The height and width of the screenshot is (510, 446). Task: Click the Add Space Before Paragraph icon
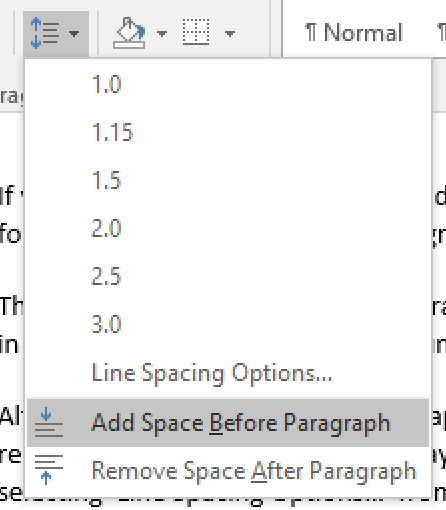pos(49,422)
